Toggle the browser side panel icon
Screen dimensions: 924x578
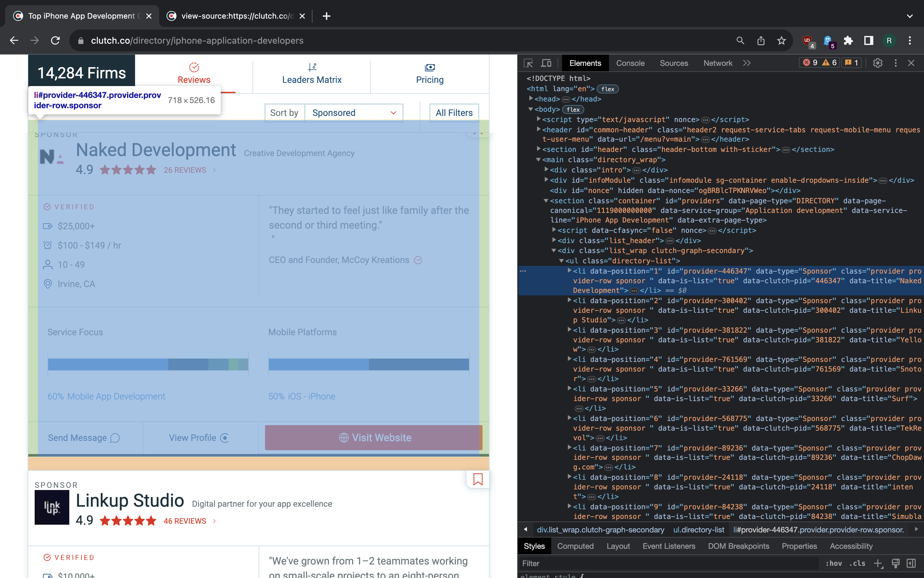point(868,40)
